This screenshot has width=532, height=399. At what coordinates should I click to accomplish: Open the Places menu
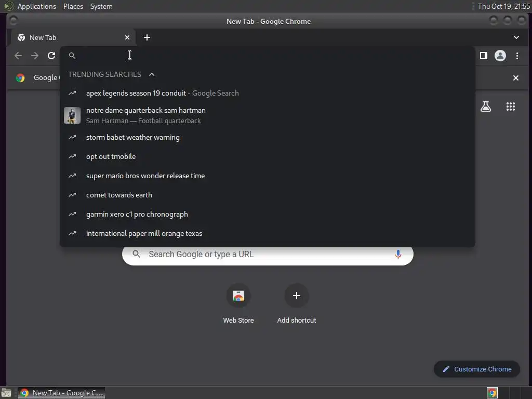(x=73, y=6)
